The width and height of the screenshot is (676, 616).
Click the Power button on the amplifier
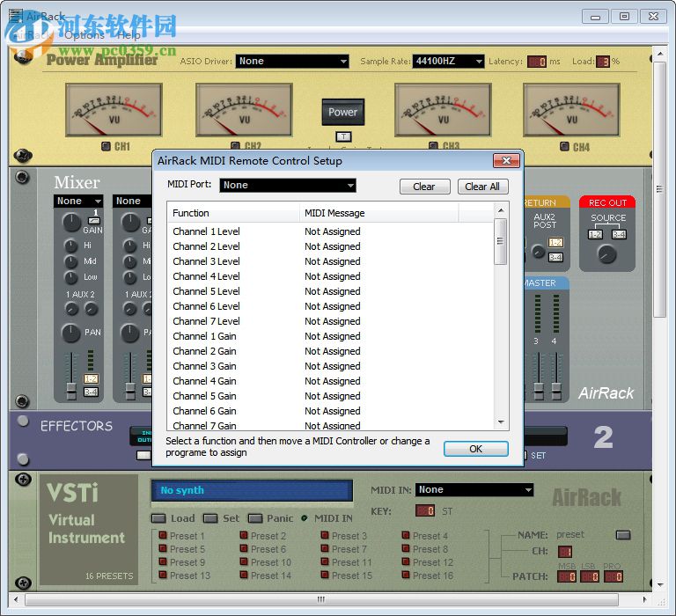pos(342,112)
